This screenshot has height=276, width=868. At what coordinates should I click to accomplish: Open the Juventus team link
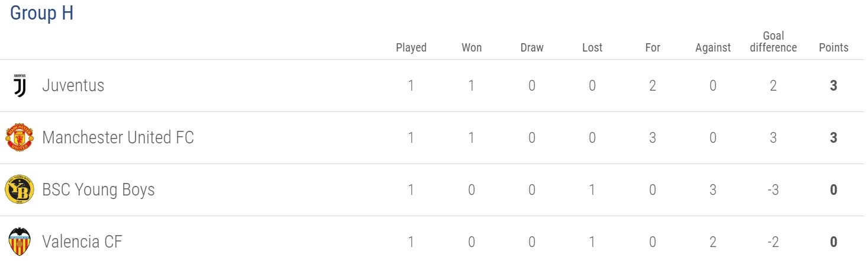(73, 86)
